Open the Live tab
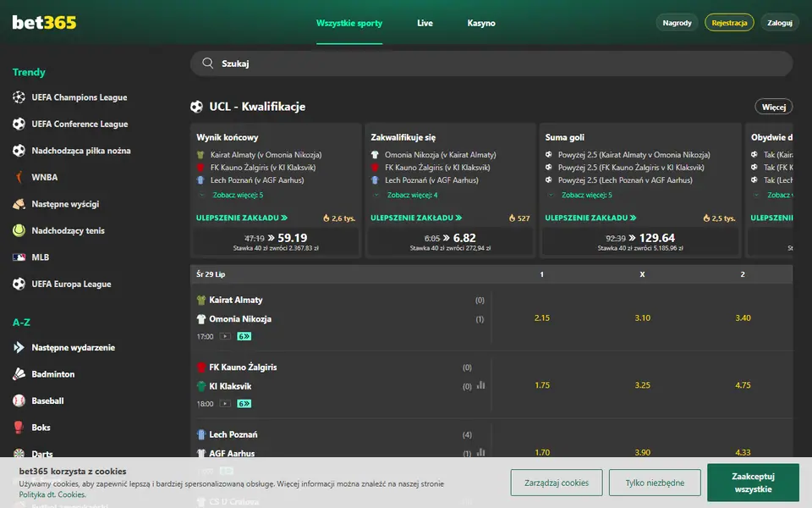This screenshot has width=812, height=508. click(x=425, y=23)
